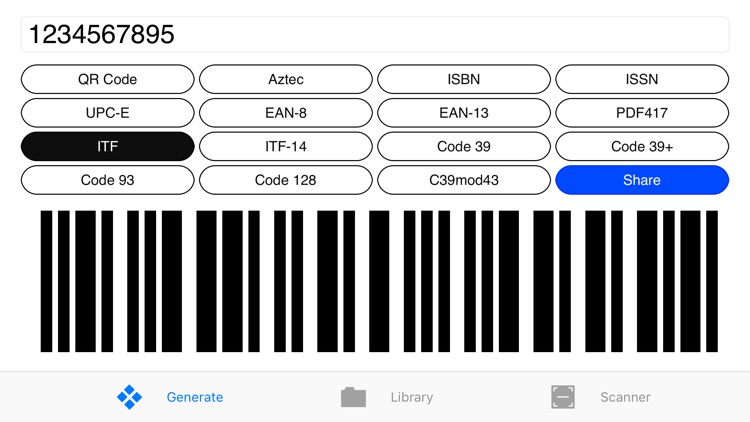Tap the generated ITF barcode image

click(x=379, y=281)
